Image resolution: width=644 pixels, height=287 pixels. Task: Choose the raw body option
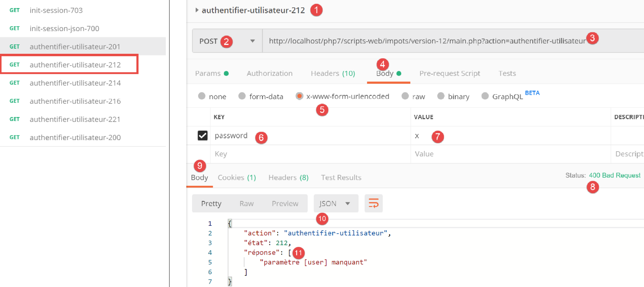pos(405,96)
